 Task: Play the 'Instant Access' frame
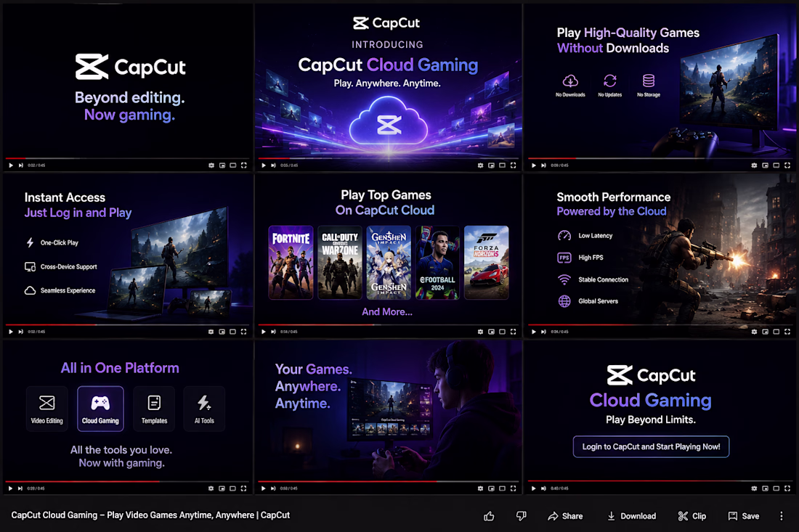11,332
